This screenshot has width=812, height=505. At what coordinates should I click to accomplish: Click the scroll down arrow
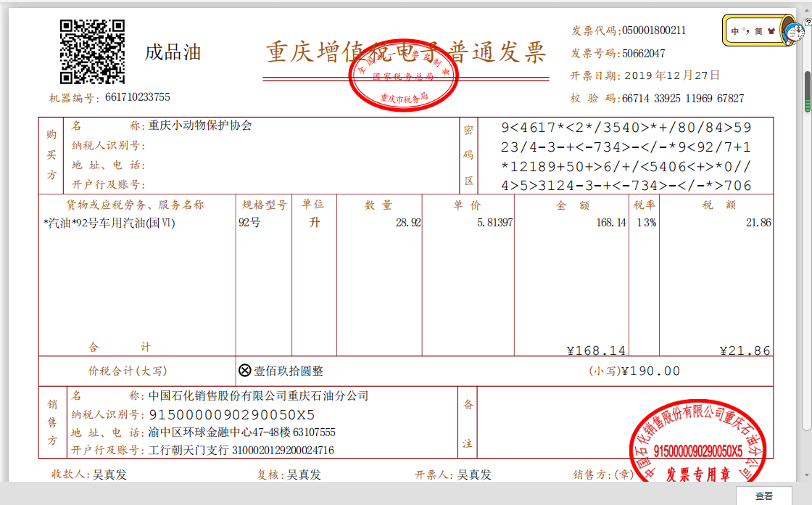tap(807, 475)
